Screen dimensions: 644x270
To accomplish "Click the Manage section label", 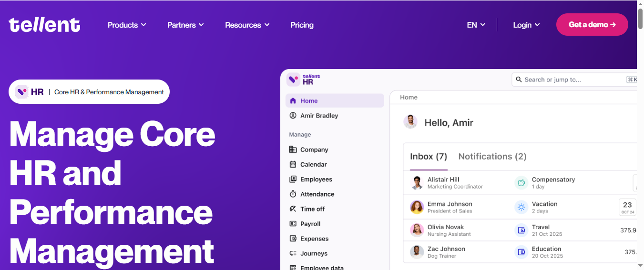I will coord(300,135).
